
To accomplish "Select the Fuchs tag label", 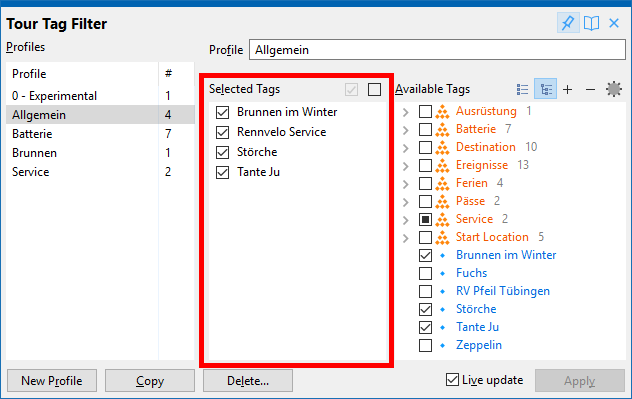I will click(471, 273).
